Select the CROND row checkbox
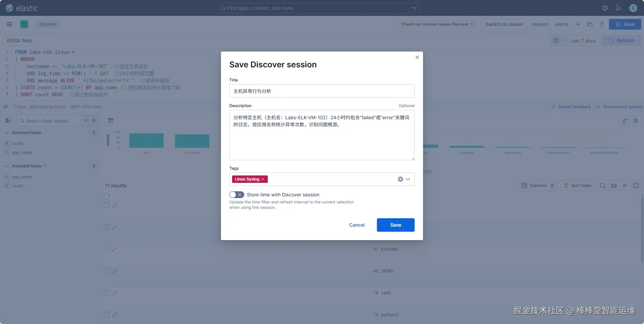644x324 pixels. tap(106, 271)
